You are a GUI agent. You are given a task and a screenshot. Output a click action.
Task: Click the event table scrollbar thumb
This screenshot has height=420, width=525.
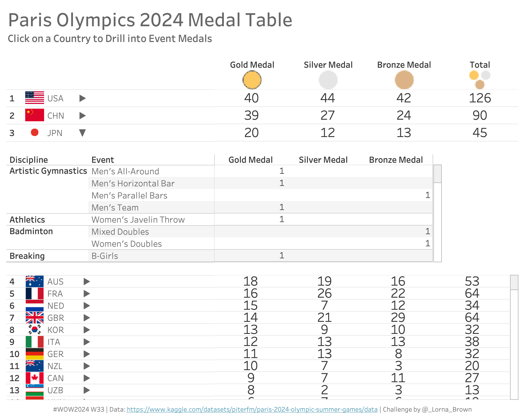438,174
